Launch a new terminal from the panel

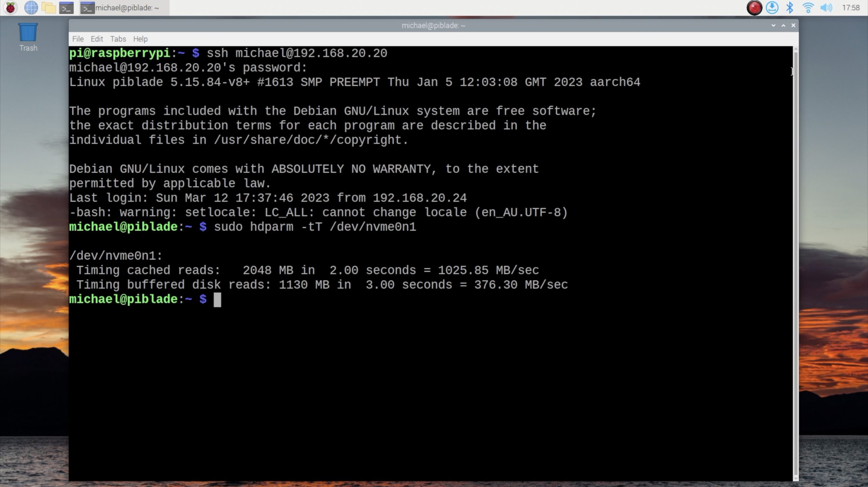[x=66, y=7]
